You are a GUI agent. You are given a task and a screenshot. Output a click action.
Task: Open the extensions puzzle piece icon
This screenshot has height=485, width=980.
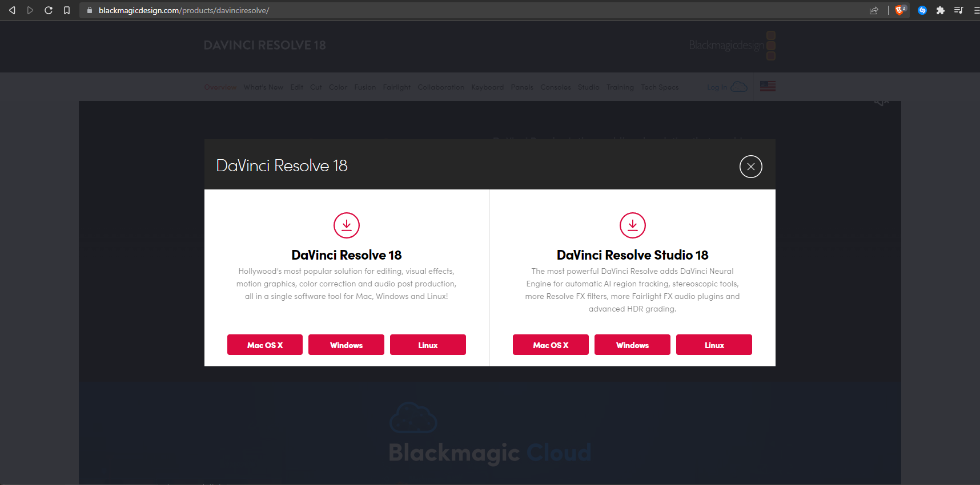coord(940,10)
